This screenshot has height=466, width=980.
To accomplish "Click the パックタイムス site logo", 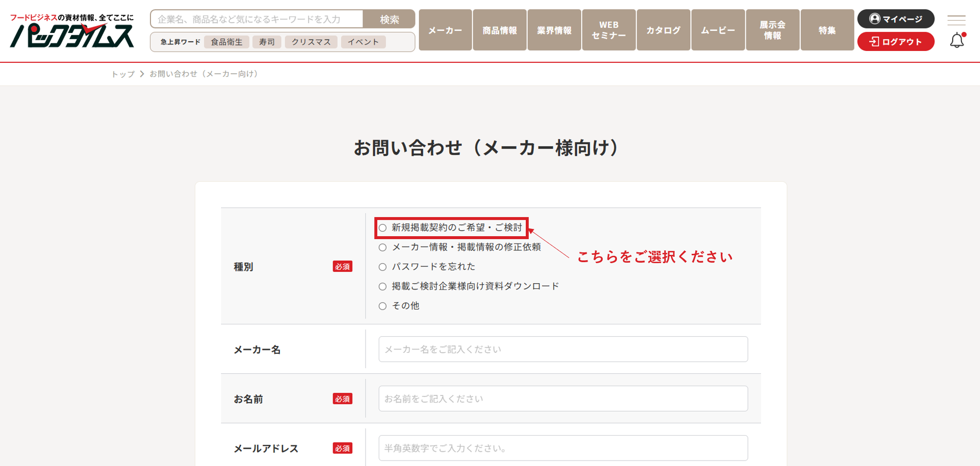I will coord(72,31).
